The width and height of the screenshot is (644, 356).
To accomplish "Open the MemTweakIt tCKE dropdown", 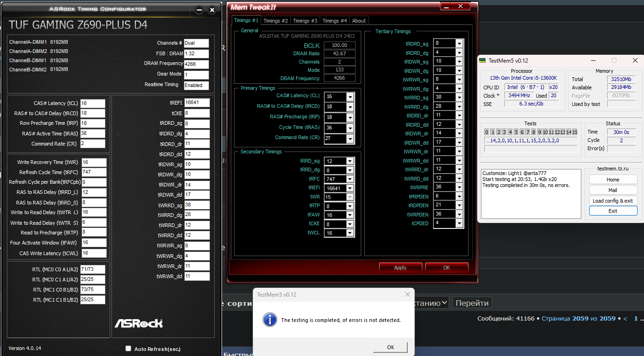I will click(x=350, y=224).
